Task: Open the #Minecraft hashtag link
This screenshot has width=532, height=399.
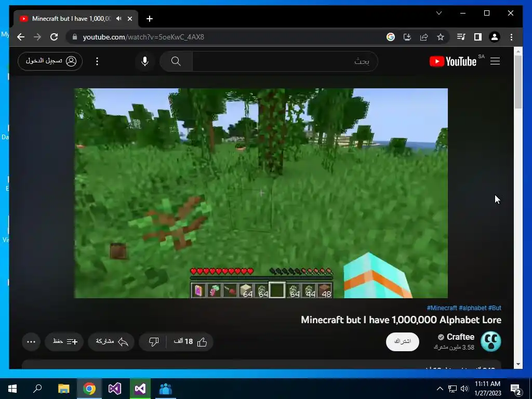Action: coord(442,308)
